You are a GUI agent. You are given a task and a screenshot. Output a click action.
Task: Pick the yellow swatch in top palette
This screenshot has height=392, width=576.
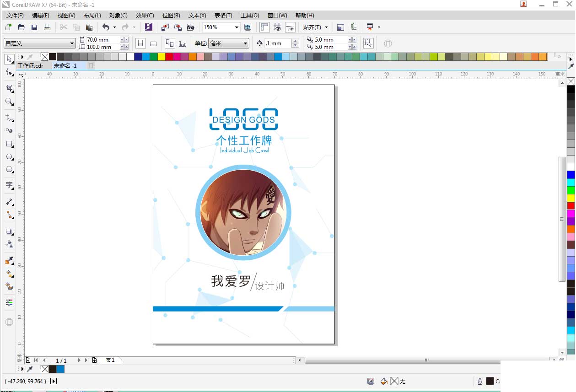(x=161, y=57)
